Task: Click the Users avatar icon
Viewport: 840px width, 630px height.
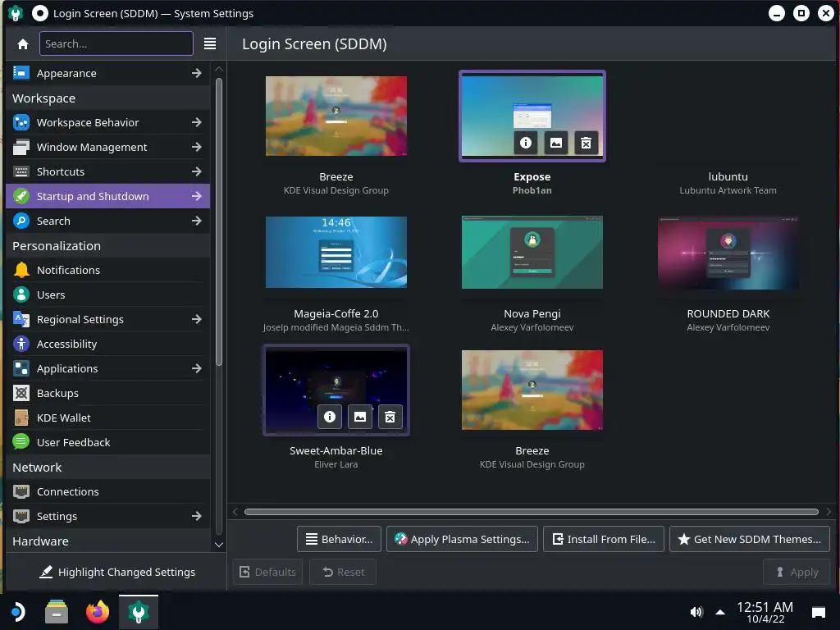Action: click(x=21, y=294)
